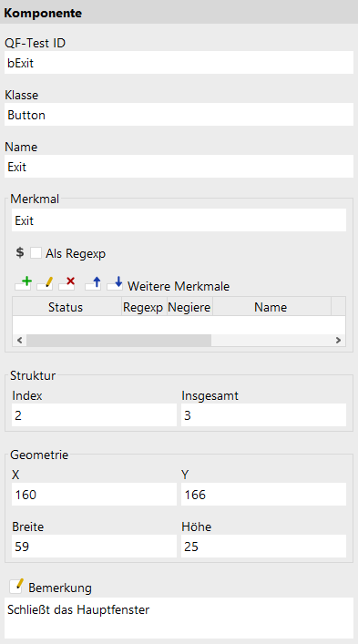Select the Name column header in table
This screenshot has width=358, height=644.
(271, 307)
